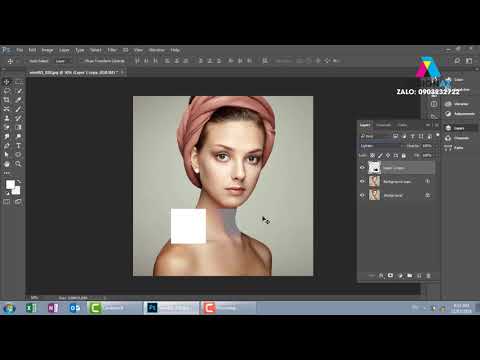
Task: Select the Horizontal Type tool
Action: click(x=19, y=145)
